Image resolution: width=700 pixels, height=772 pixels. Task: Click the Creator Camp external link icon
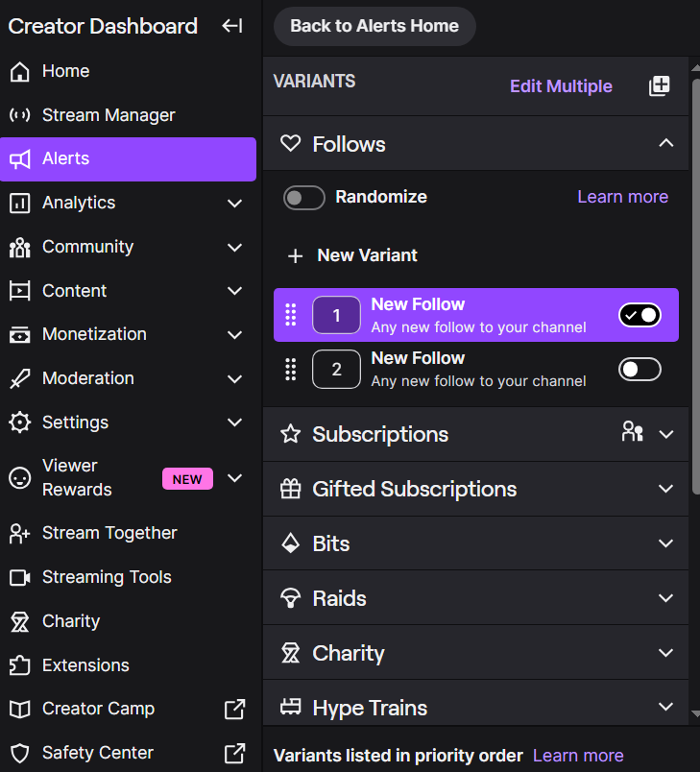(x=234, y=709)
